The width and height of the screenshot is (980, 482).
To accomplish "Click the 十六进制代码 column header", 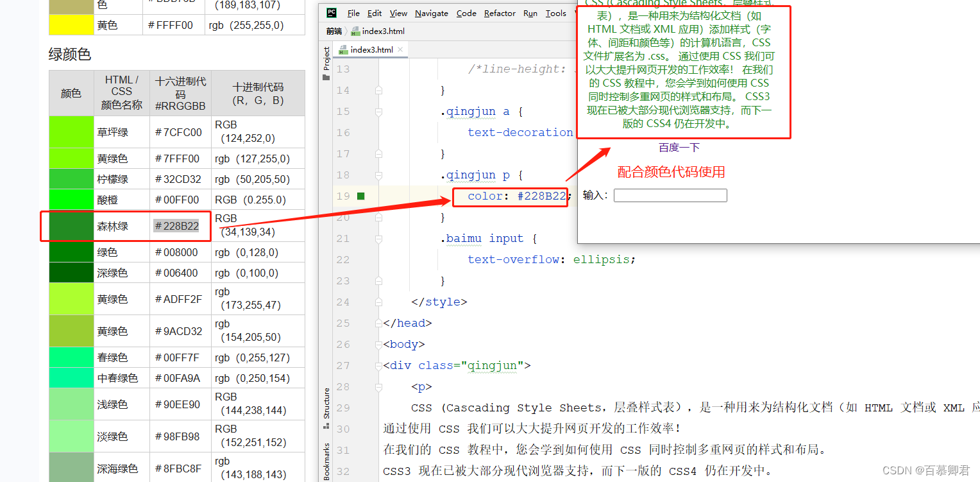I will [181, 93].
